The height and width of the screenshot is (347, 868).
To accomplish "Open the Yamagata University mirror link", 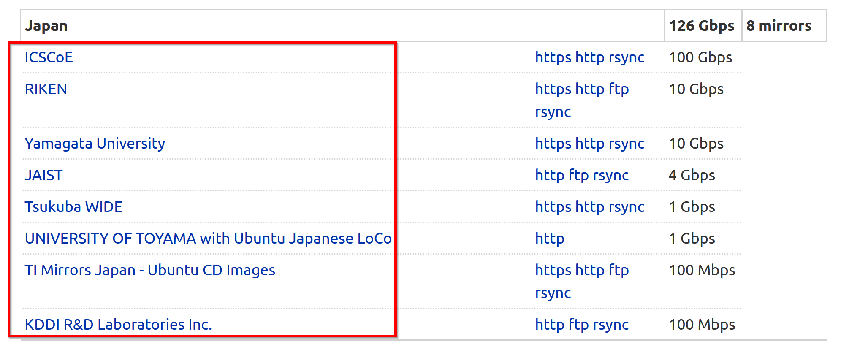I will pyautogui.click(x=95, y=144).
